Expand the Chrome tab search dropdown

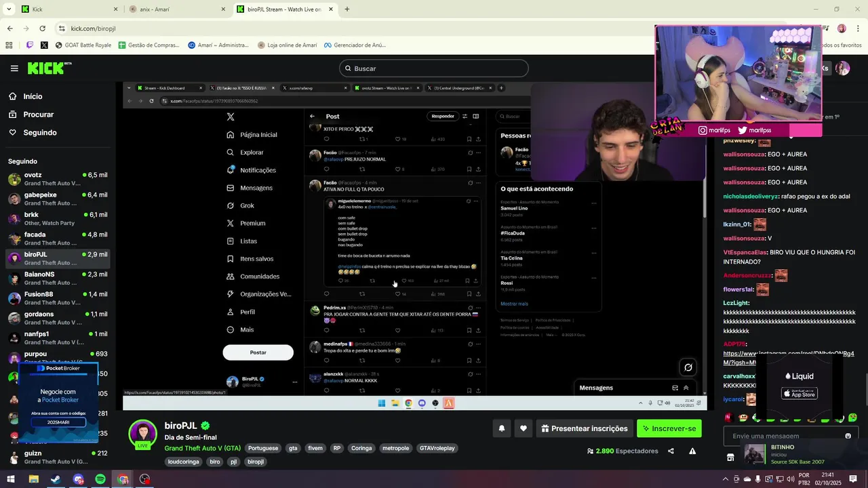point(9,9)
